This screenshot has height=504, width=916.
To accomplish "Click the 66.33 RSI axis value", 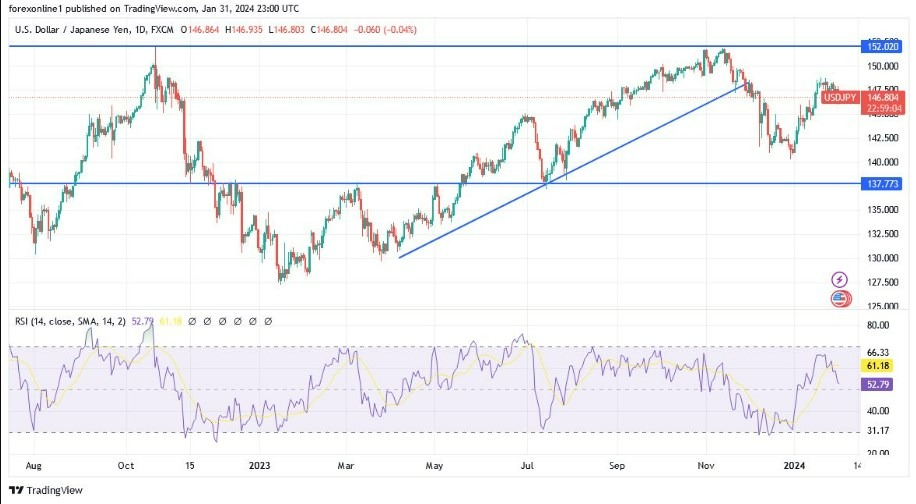I will tap(878, 353).
